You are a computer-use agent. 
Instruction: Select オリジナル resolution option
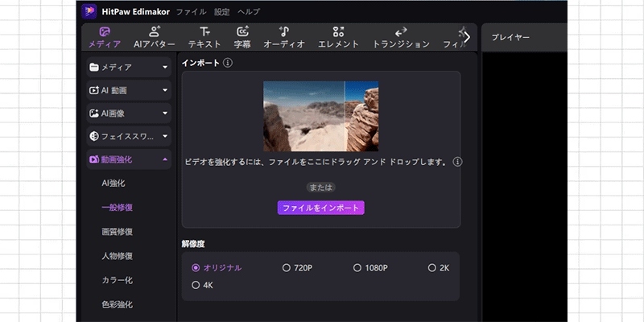217,268
